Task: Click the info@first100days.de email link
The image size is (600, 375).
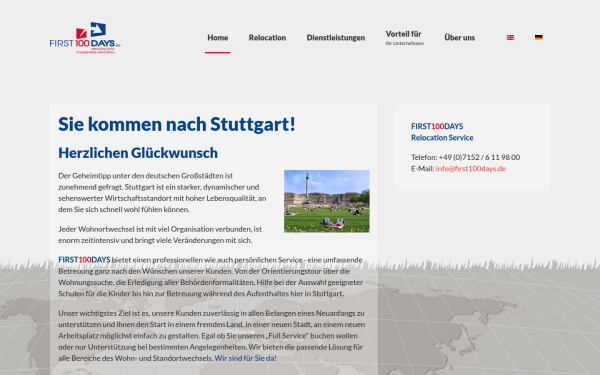Action: tap(471, 169)
